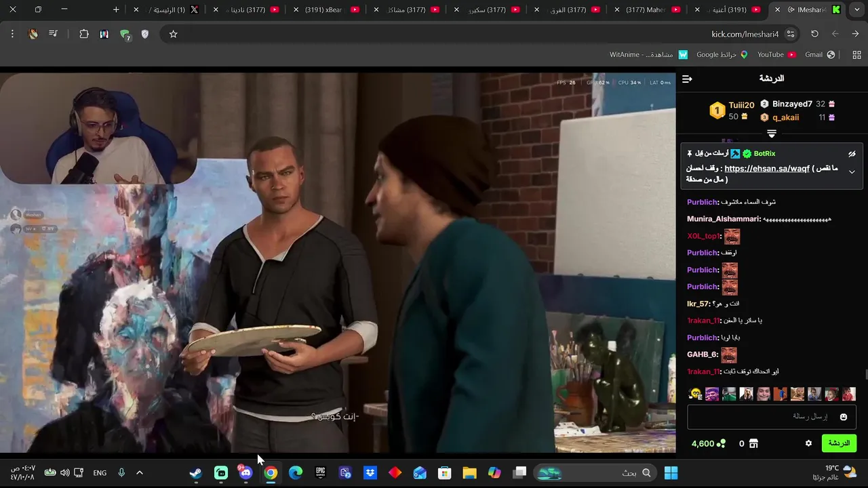Click XOL_top1 username in chat

tap(703, 236)
